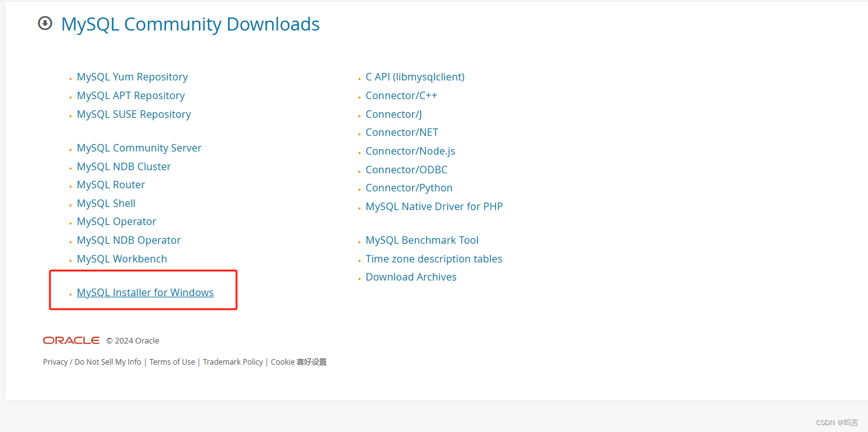Image resolution: width=868 pixels, height=432 pixels.
Task: Open Privacy / Do Not Sell My Info
Action: [92, 362]
